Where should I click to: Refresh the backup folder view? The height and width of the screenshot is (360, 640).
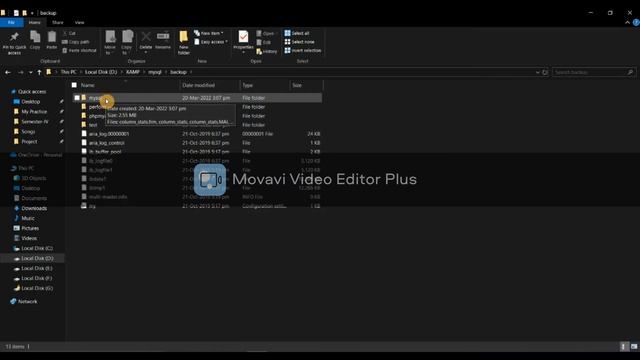click(x=545, y=72)
